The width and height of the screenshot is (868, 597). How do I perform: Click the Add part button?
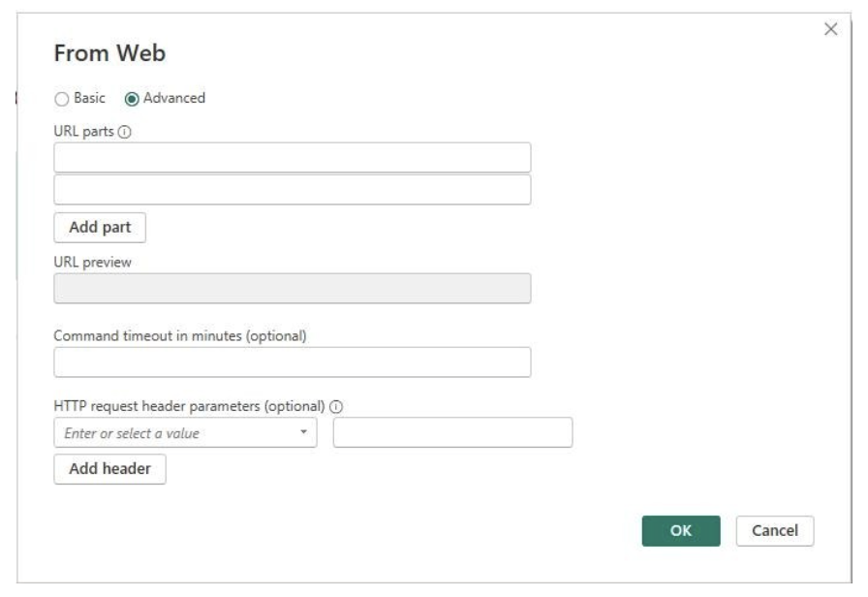pos(100,228)
